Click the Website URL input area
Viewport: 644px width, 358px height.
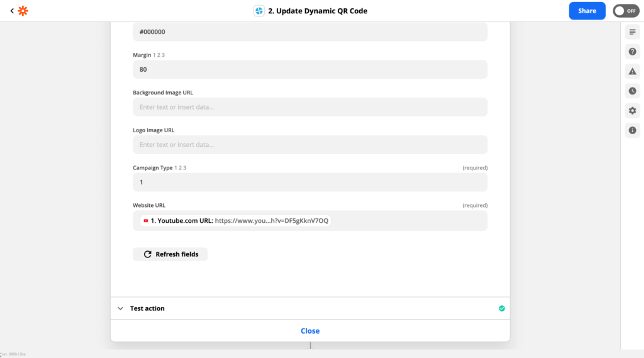click(310, 220)
